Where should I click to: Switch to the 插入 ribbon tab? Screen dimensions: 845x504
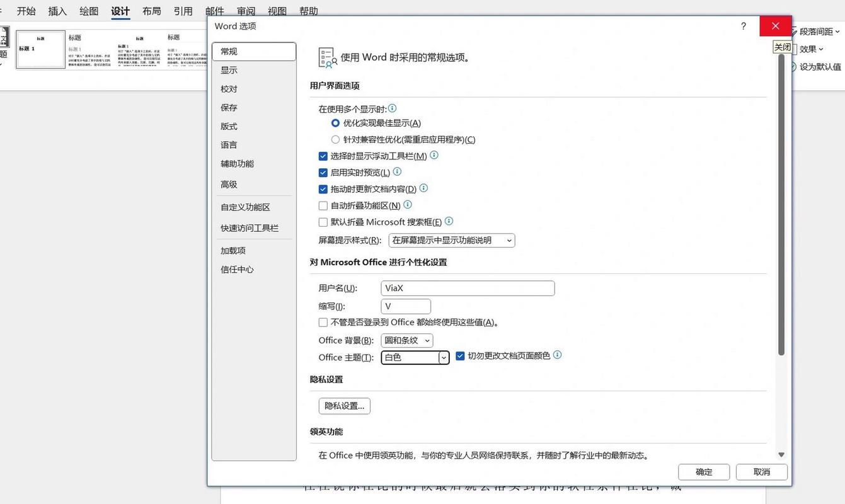pyautogui.click(x=57, y=11)
